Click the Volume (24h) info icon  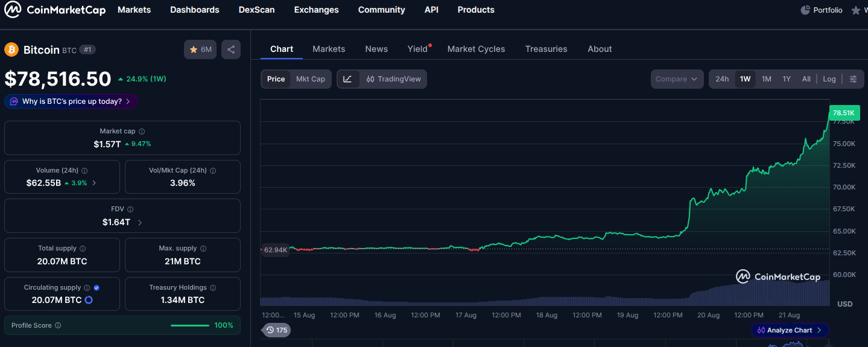[84, 171]
